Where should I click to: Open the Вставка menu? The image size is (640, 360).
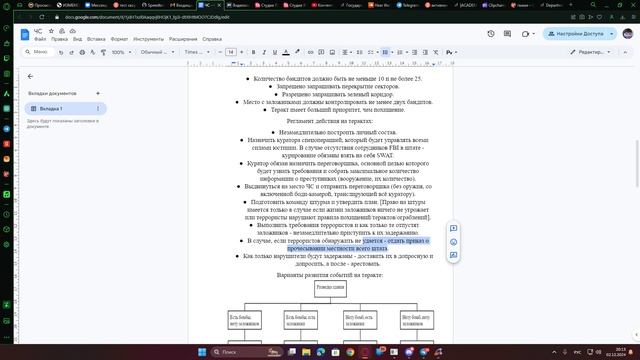tap(96, 39)
